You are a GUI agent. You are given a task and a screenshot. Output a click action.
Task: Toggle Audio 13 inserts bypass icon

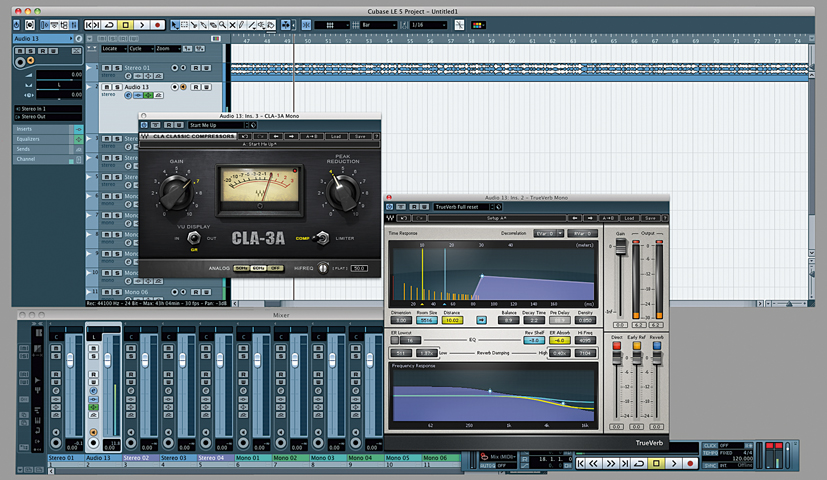click(139, 95)
